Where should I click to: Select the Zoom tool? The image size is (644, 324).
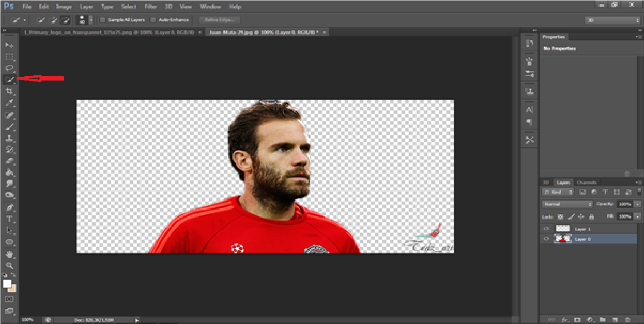(9, 266)
